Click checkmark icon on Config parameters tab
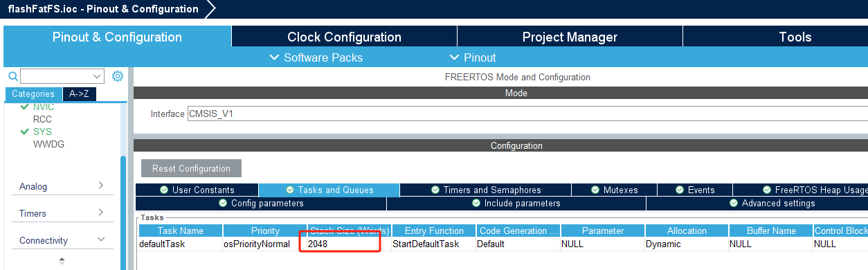This screenshot has width=868, height=270. pos(223,204)
